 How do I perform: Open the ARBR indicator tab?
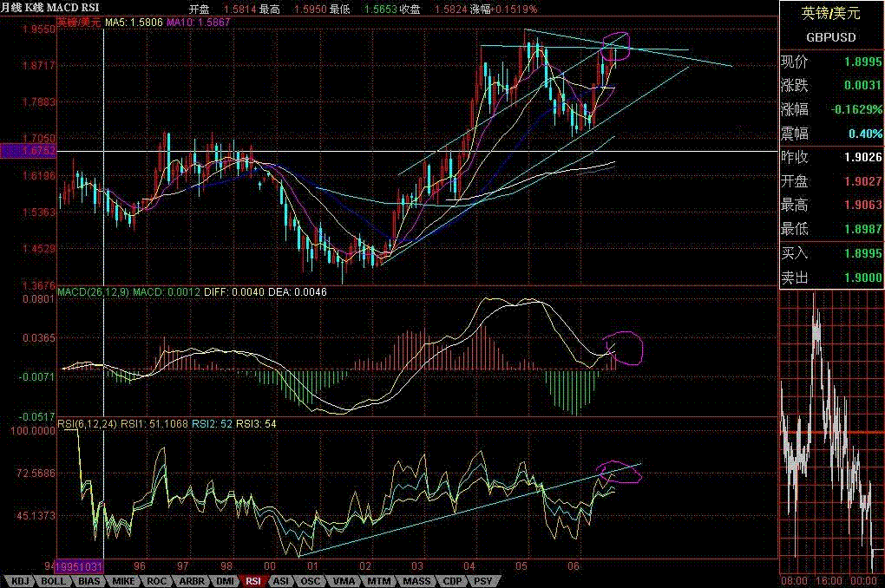tap(191, 580)
